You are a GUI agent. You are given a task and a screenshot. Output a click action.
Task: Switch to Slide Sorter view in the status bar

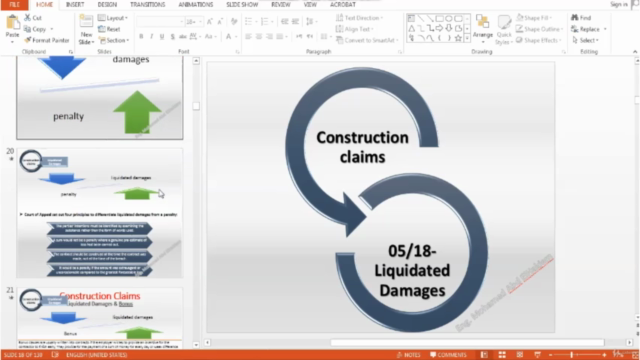[x=502, y=355]
